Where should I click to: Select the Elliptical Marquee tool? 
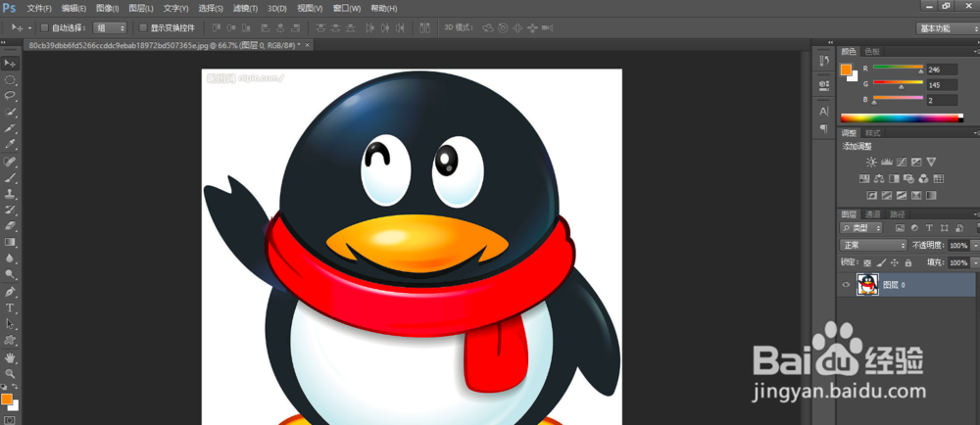pos(10,80)
